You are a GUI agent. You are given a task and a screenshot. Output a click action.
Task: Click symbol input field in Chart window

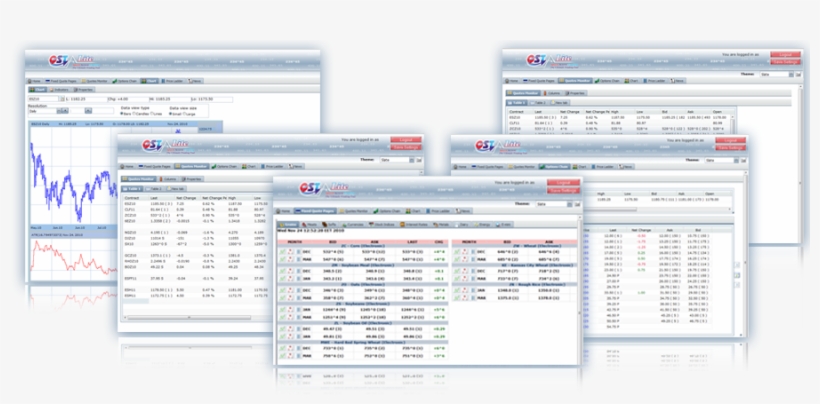click(43, 99)
